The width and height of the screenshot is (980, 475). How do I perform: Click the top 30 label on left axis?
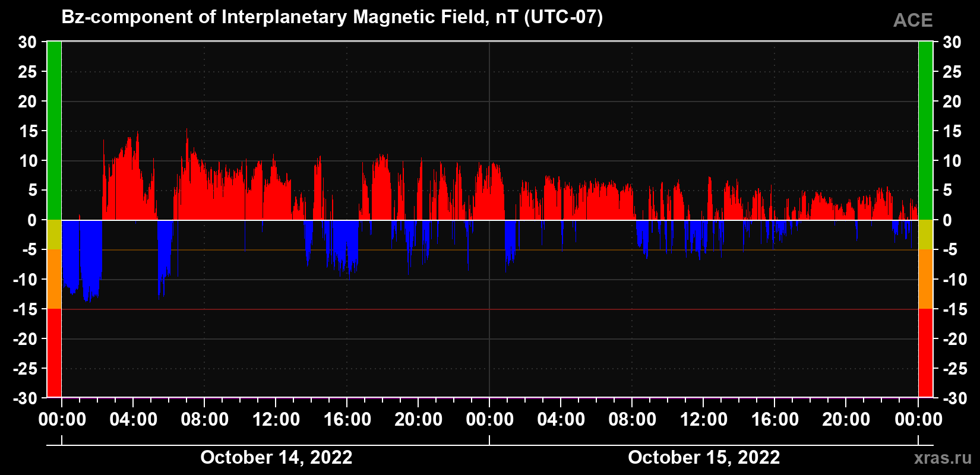coord(27,42)
